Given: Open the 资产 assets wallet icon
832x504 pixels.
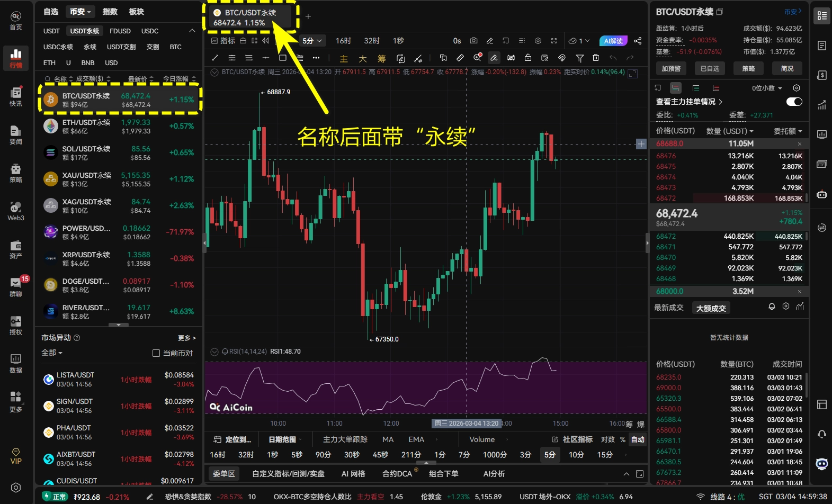Looking at the screenshot, I should pyautogui.click(x=16, y=249).
